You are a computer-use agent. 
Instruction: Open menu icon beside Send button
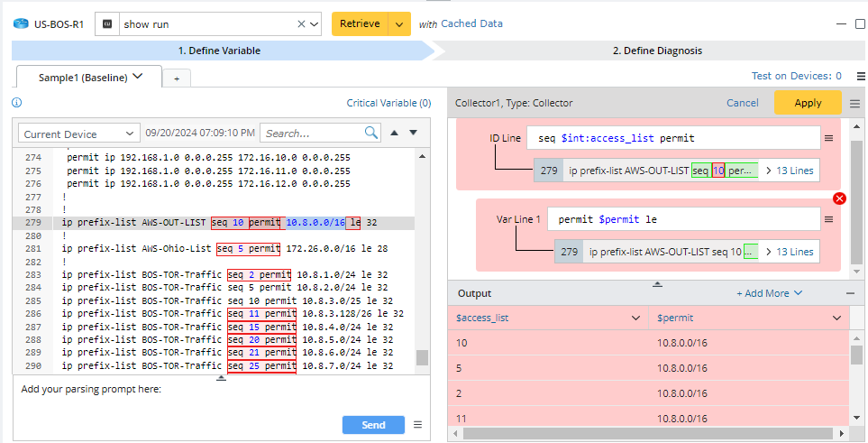pos(417,425)
